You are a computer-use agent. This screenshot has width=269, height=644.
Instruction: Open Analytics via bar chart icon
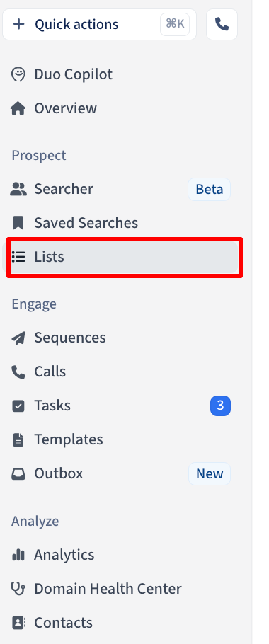pyautogui.click(x=18, y=556)
